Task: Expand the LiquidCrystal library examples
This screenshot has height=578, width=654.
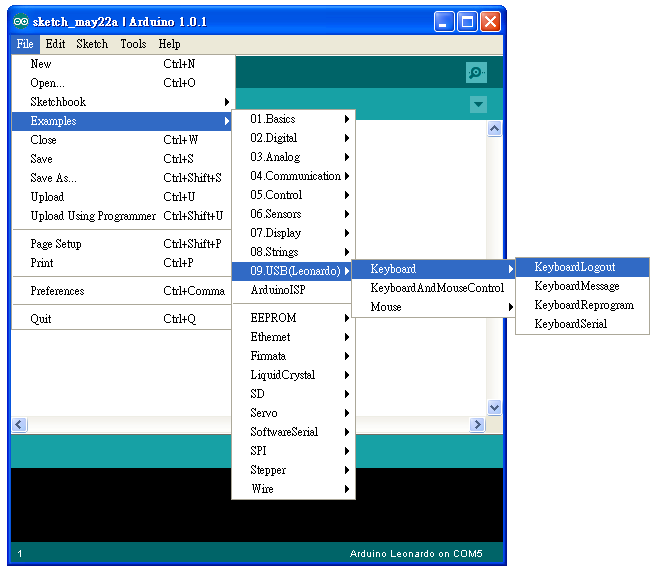Action: (294, 375)
